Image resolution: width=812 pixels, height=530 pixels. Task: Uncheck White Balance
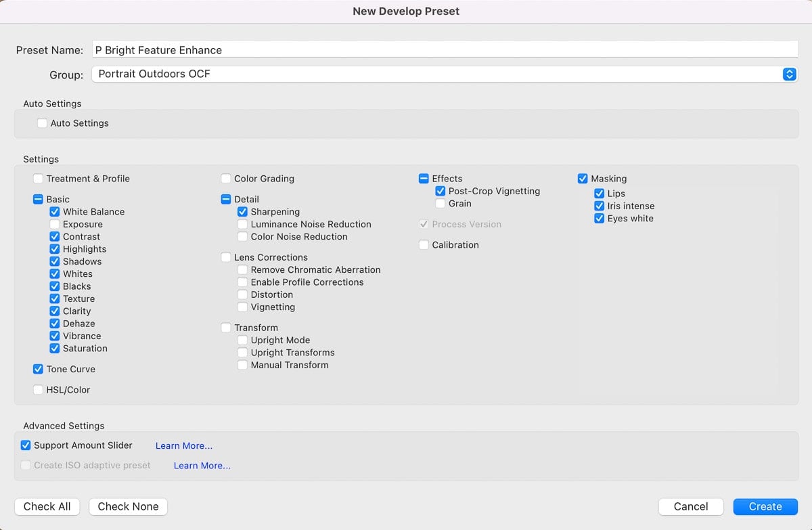tap(55, 212)
